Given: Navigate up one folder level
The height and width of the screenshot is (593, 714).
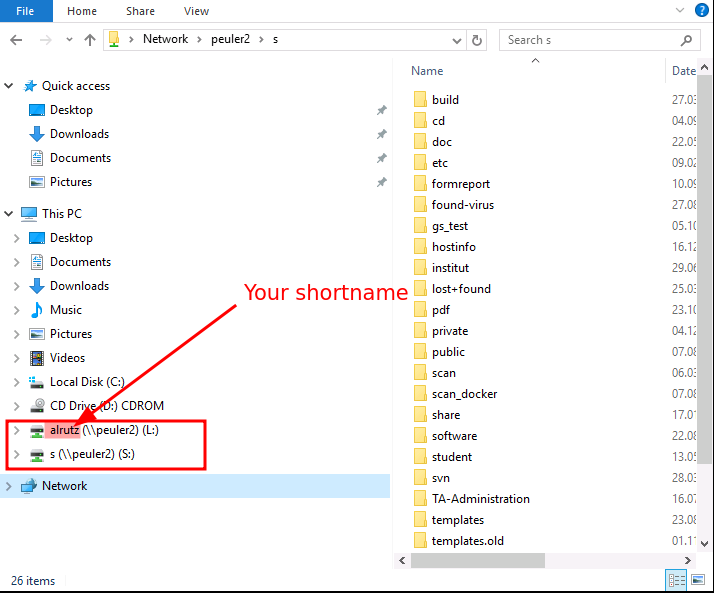Looking at the screenshot, I should (90, 40).
